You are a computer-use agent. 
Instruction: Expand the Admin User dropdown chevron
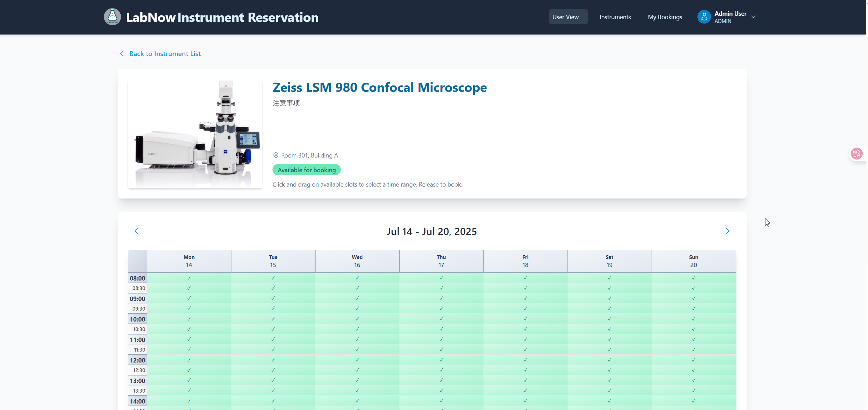click(753, 17)
